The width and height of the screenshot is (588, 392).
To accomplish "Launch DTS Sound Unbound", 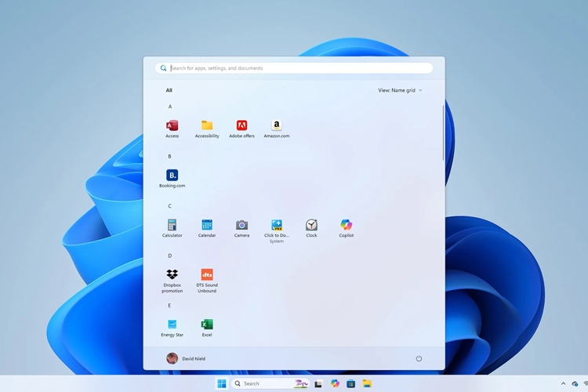I will pos(207,281).
